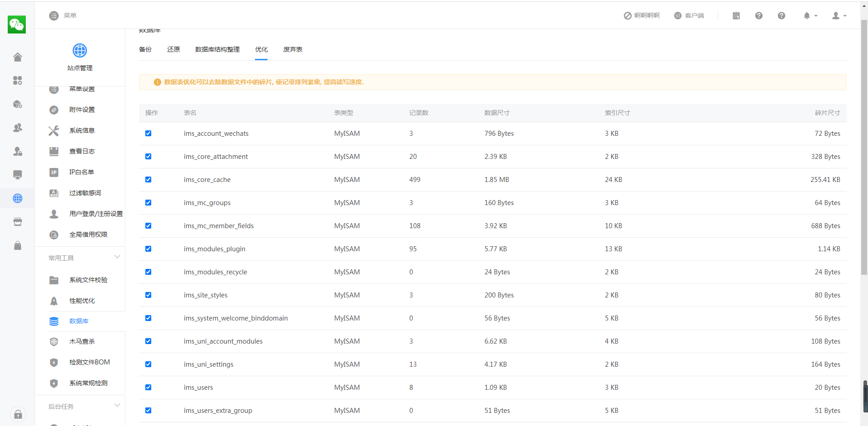The height and width of the screenshot is (426, 868).
Task: Uncheck ims_account_wechats table checkbox
Action: 148,134
